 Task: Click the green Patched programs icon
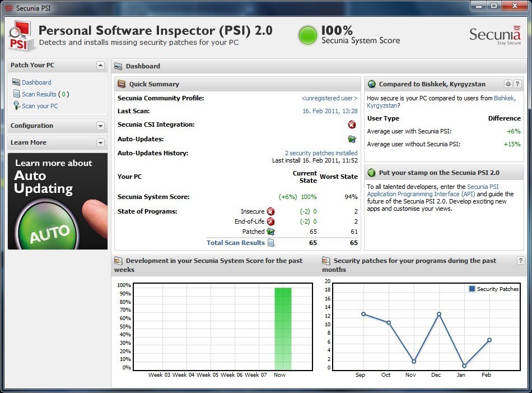point(270,232)
